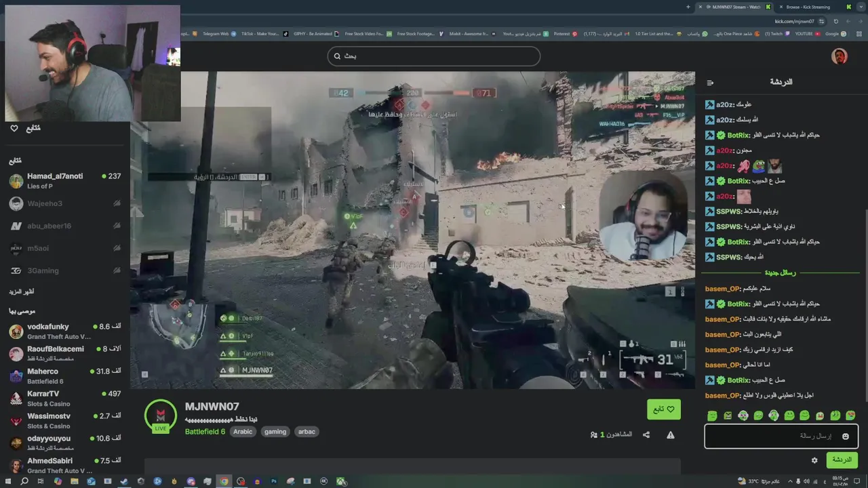Open Wassimostv recommended channel

pyautogui.click(x=65, y=421)
